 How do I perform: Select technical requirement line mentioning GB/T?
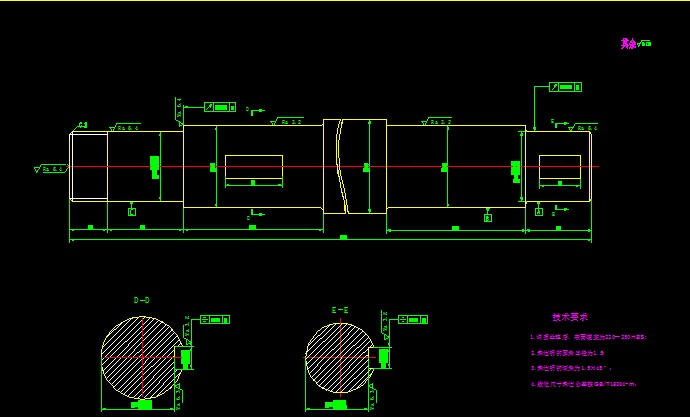pyautogui.click(x=584, y=384)
